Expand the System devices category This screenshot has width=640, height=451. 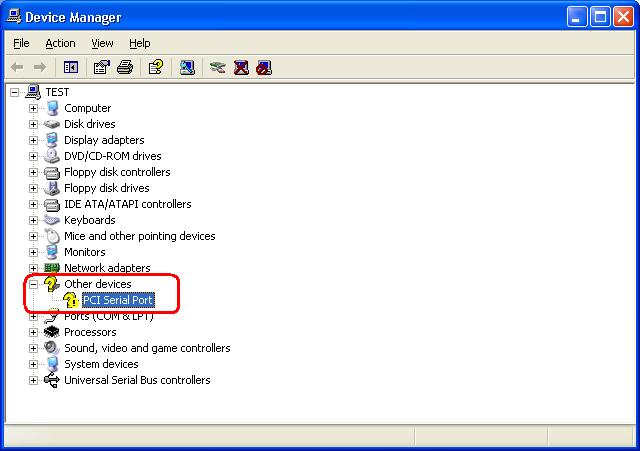[x=33, y=364]
